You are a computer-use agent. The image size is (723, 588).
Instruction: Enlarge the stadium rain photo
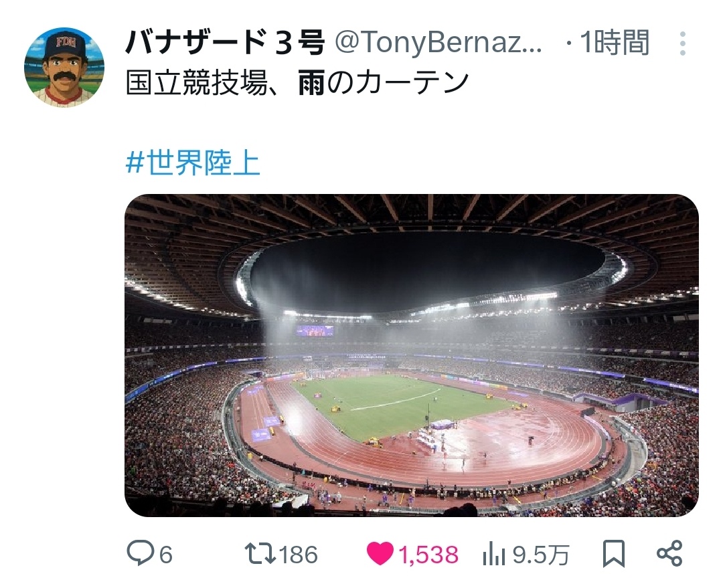coord(411,355)
